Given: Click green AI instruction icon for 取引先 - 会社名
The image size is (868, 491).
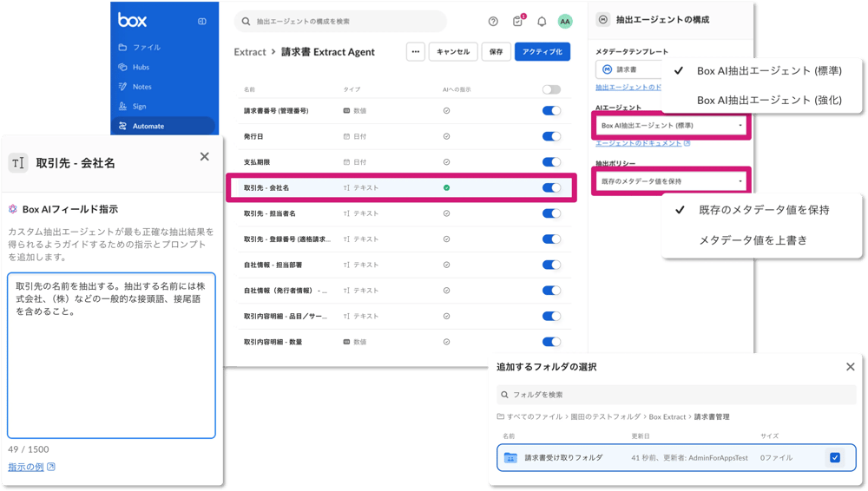Looking at the screenshot, I should tap(447, 187).
